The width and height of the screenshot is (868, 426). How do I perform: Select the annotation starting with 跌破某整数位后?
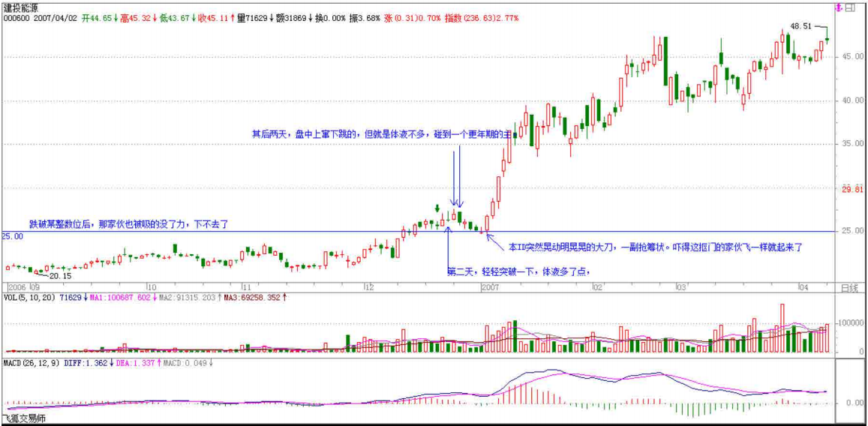128,223
